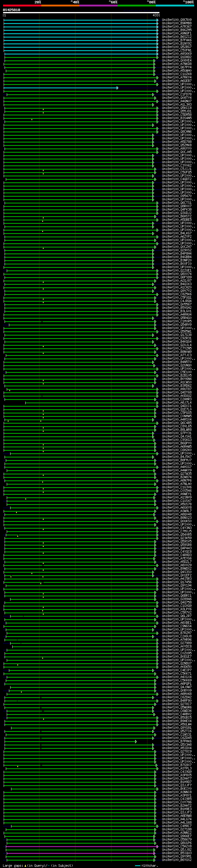The image size is (197, 868).
Task: Click the query end position 433
Action: 155,15
